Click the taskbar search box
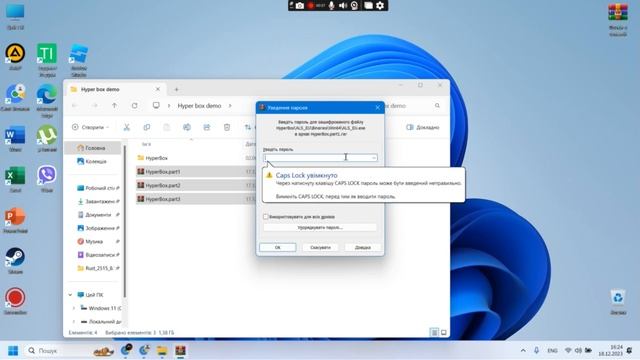640x360 pixels. [x=69, y=351]
